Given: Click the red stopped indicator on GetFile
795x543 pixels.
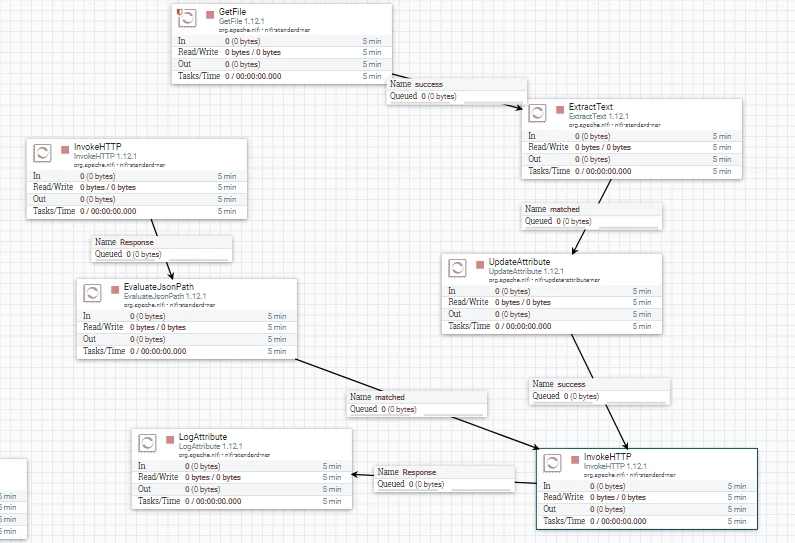Looking at the screenshot, I should coord(210,15).
